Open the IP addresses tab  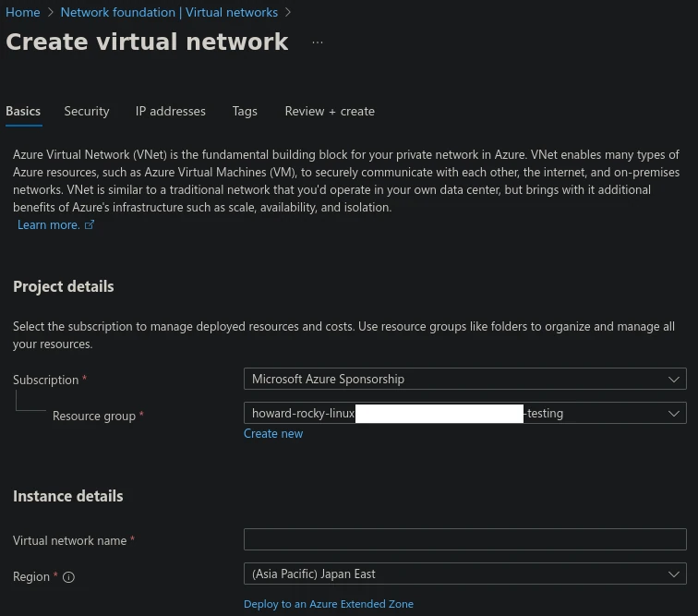171,112
